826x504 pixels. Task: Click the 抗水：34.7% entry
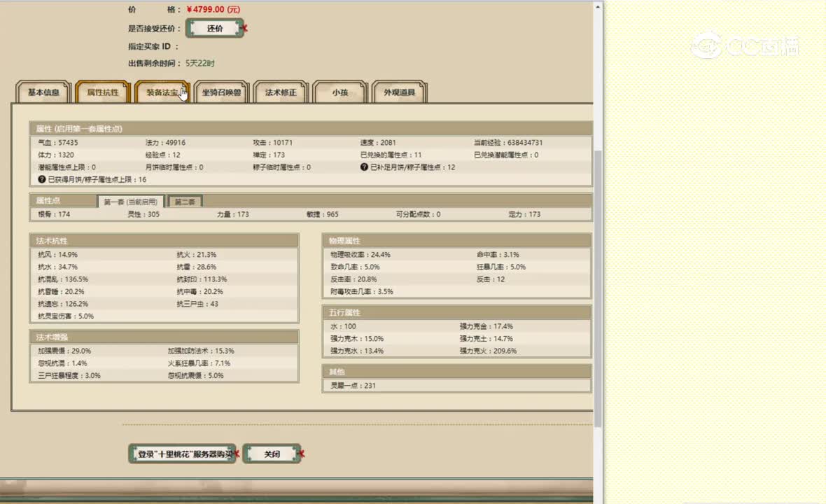coord(57,267)
